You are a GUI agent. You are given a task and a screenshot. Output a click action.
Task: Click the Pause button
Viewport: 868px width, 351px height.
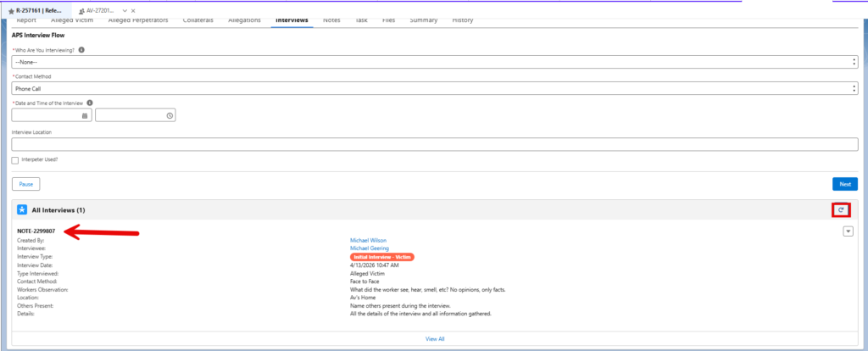click(26, 184)
